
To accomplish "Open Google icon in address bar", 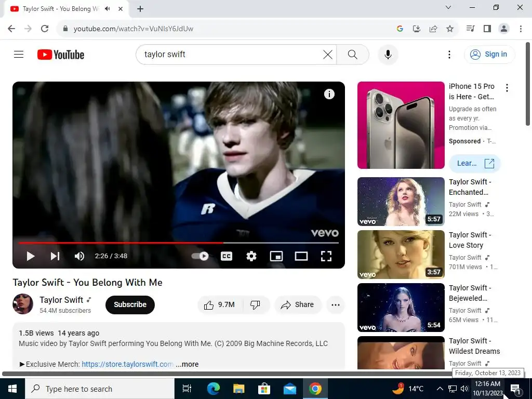I will [x=400, y=29].
